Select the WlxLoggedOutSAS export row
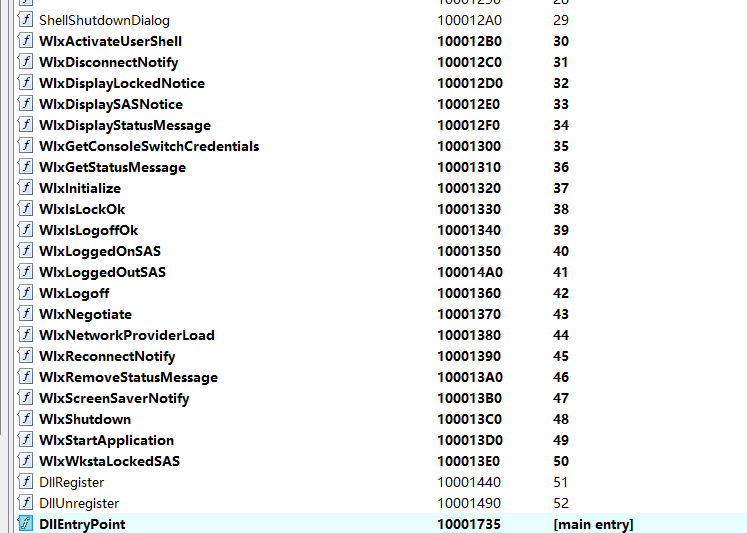Viewport: 747px width, 533px height. coord(102,272)
